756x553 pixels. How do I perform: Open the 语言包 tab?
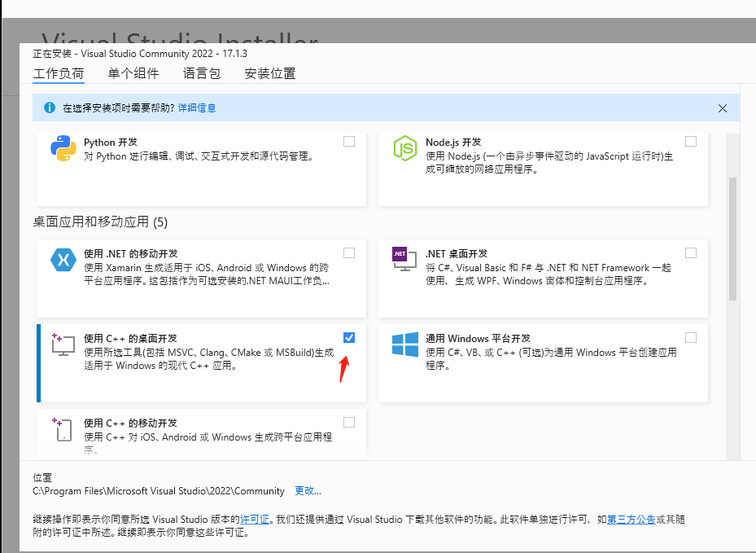click(x=202, y=73)
